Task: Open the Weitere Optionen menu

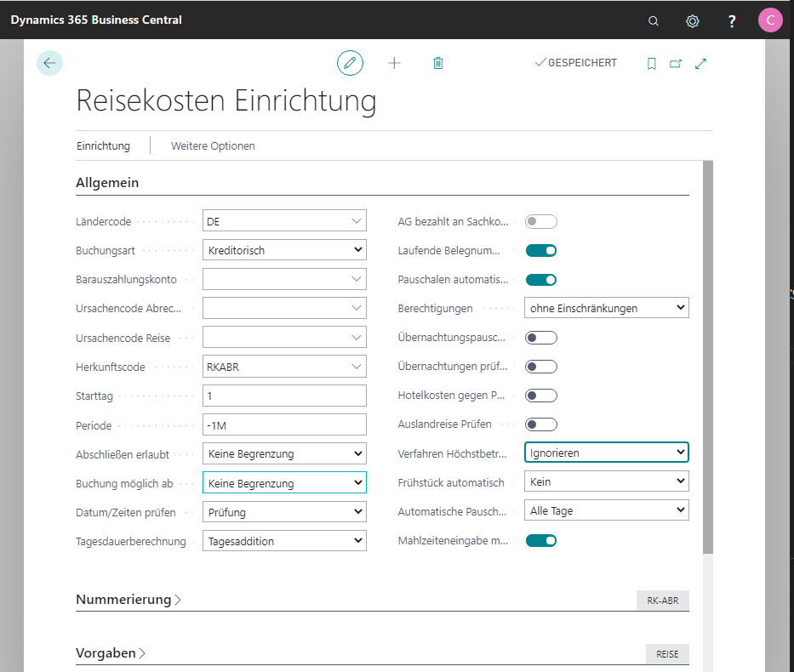Action: click(x=213, y=145)
